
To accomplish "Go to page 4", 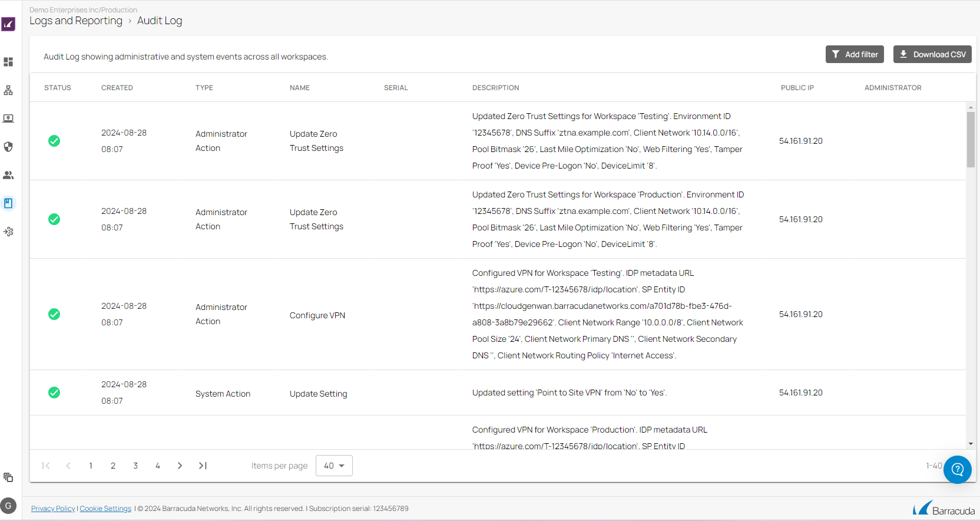I will click(x=158, y=466).
